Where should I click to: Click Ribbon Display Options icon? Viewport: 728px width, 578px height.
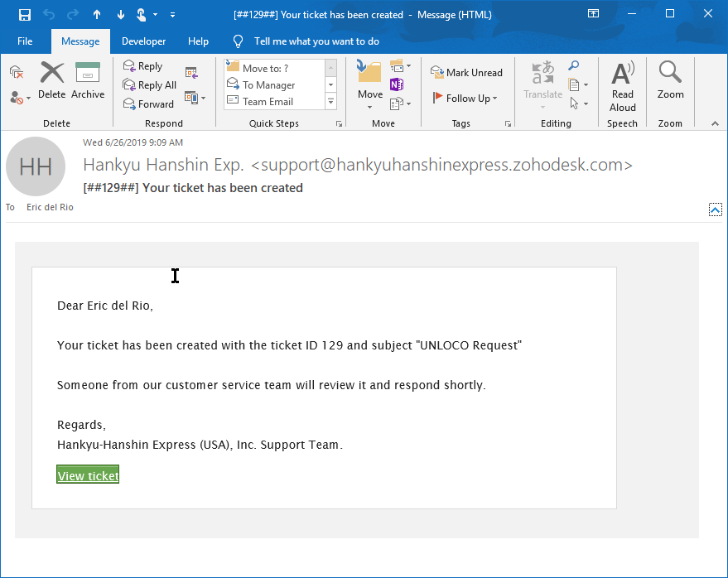[x=593, y=13]
